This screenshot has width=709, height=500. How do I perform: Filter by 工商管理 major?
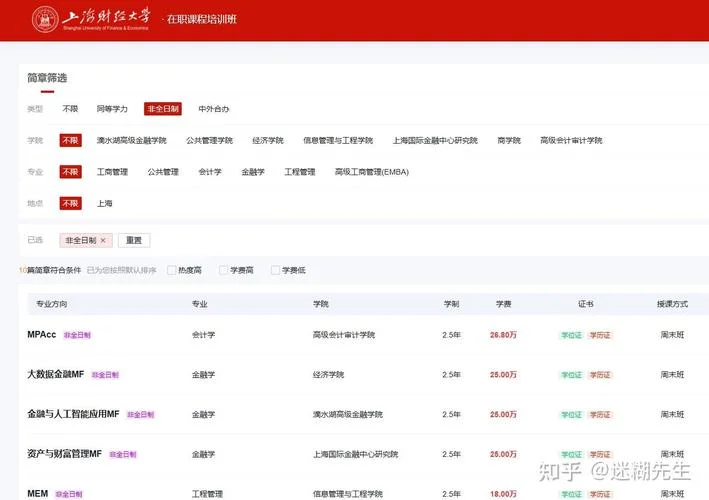point(113,172)
